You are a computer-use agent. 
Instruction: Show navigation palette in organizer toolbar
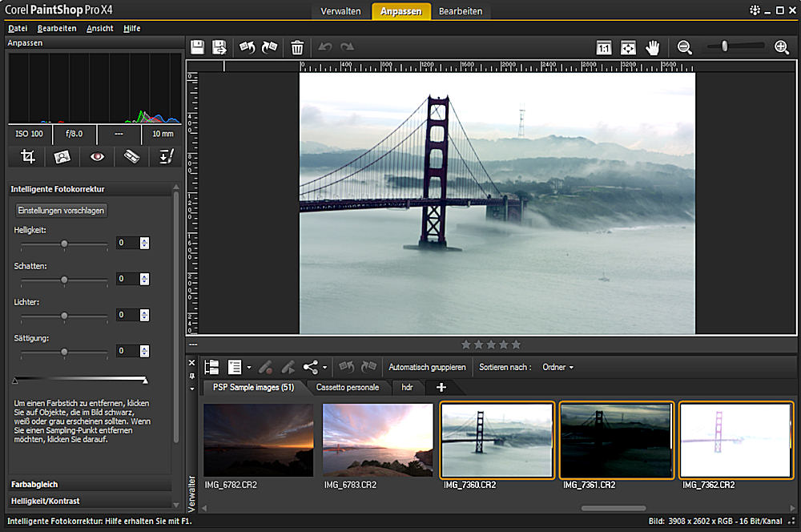(211, 367)
